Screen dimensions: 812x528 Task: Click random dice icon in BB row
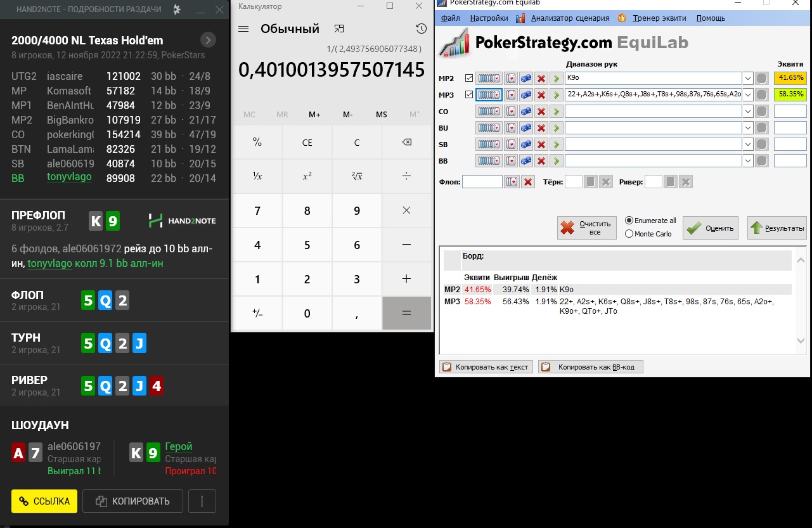point(526,161)
